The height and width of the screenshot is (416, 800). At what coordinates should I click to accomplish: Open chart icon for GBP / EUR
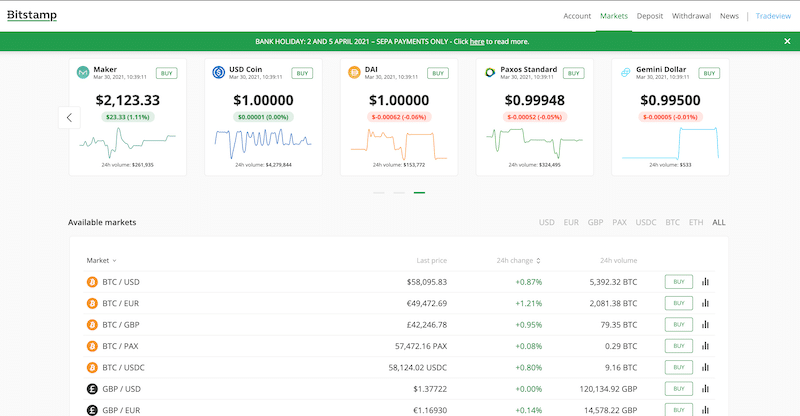(705, 410)
